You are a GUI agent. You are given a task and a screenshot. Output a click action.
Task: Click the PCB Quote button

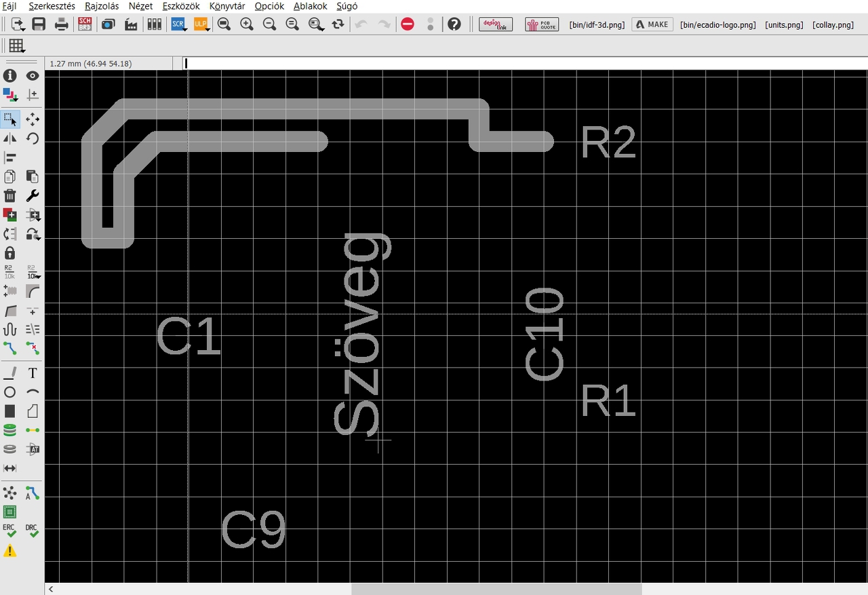coord(542,24)
